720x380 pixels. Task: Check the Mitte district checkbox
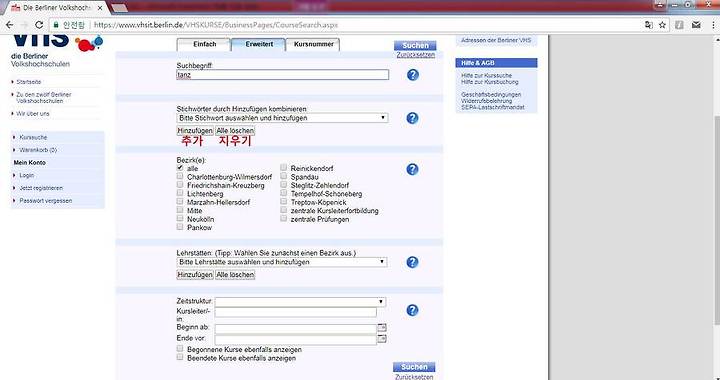pos(180,210)
